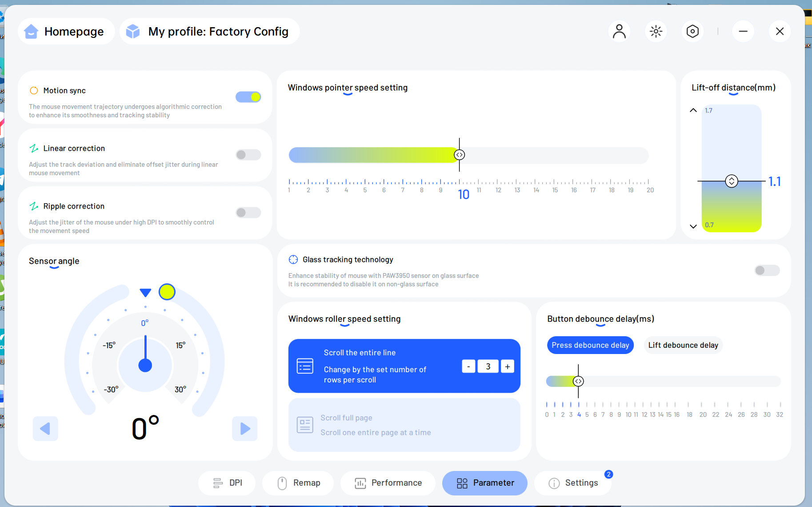The height and width of the screenshot is (507, 812).
Task: Minimize the mouse configuration window
Action: [743, 31]
